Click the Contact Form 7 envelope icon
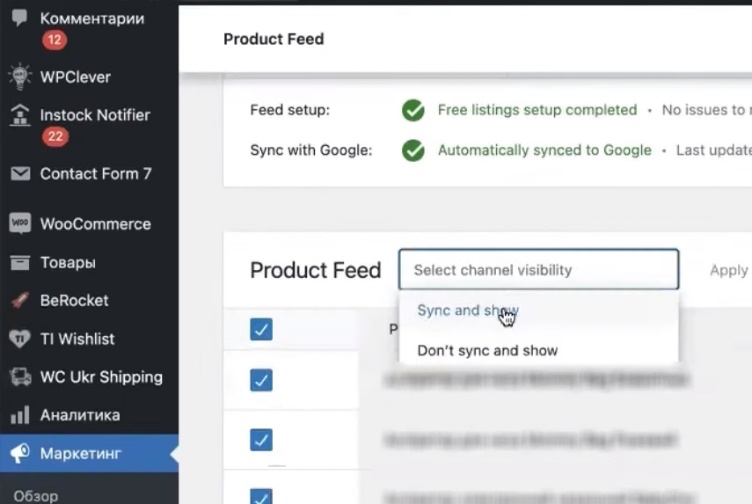This screenshot has width=752, height=504. pos(19,174)
